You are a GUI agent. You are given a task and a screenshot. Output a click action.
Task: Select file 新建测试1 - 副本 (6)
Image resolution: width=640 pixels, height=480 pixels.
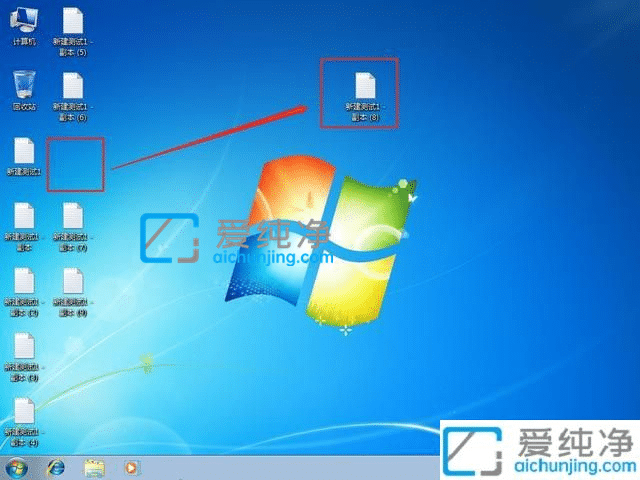tap(73, 97)
